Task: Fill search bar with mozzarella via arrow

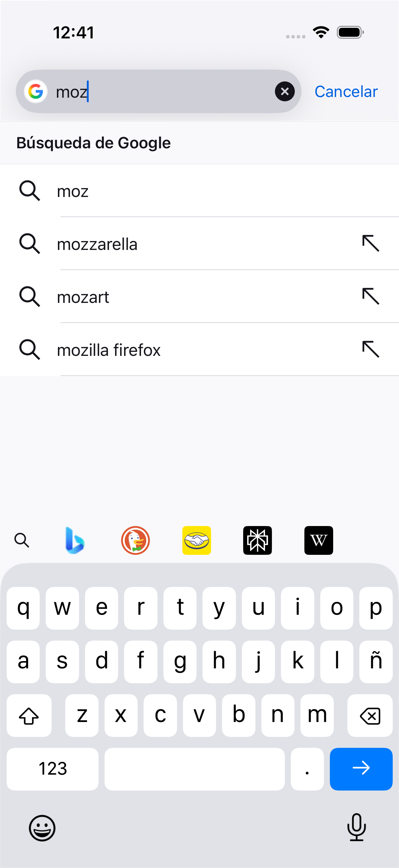Action: point(371,243)
